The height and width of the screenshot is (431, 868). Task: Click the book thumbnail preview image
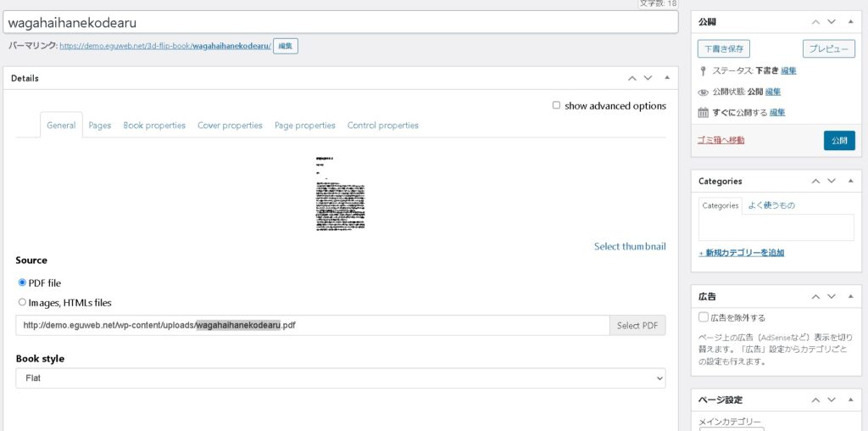tap(340, 193)
